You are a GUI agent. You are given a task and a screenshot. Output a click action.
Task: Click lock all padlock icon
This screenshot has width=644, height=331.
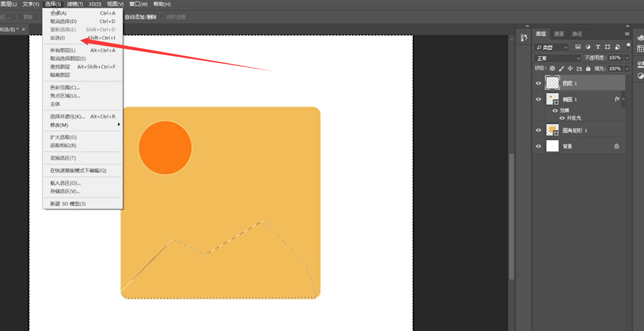(x=588, y=69)
